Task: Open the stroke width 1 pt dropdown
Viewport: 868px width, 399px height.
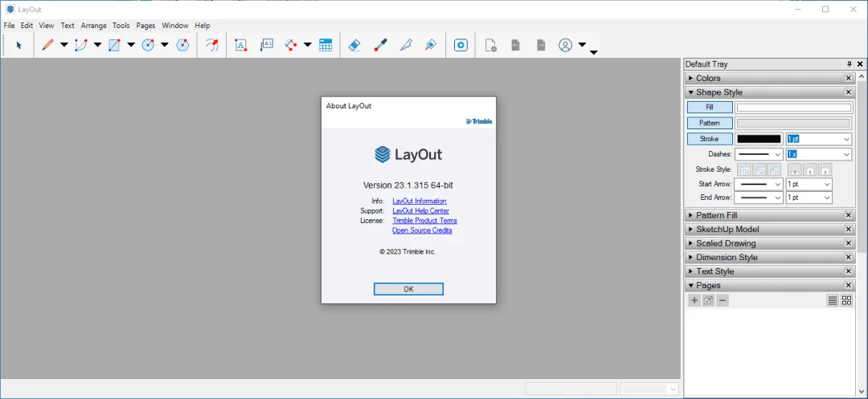Action: 846,139
